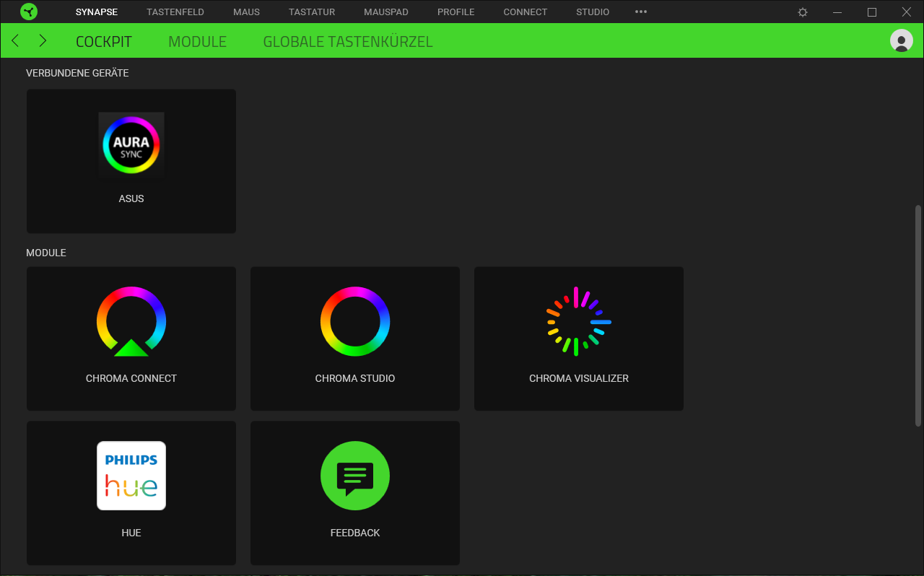Viewport: 924px width, 576px height.
Task: Maximize the Synapse window
Action: click(x=872, y=12)
